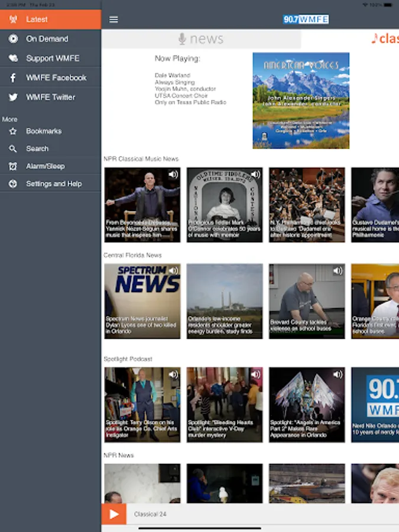Play the Classical 24 stream
399x532 pixels.
click(114, 514)
